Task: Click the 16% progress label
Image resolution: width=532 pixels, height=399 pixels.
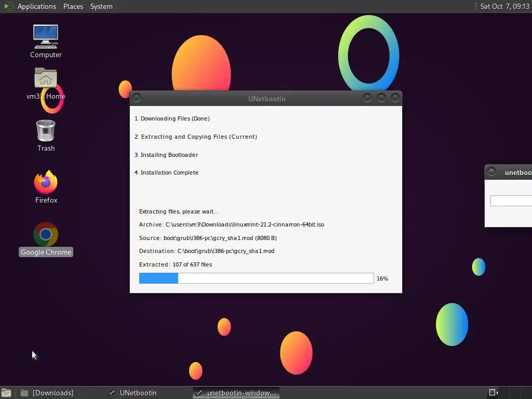Action: pos(382,278)
